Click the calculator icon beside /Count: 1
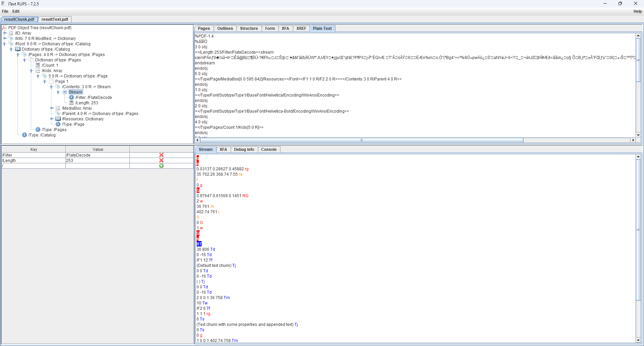The width and height of the screenshot is (644, 346). [38, 65]
